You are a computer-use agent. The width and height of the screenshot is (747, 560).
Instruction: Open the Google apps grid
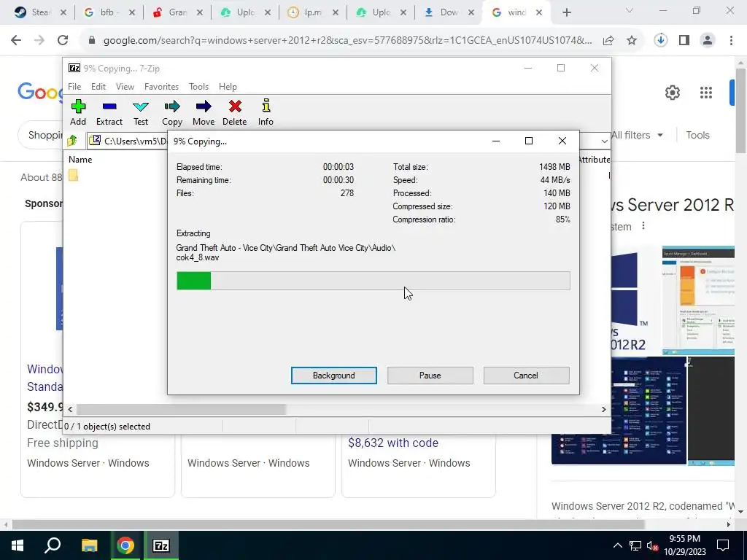705,93
